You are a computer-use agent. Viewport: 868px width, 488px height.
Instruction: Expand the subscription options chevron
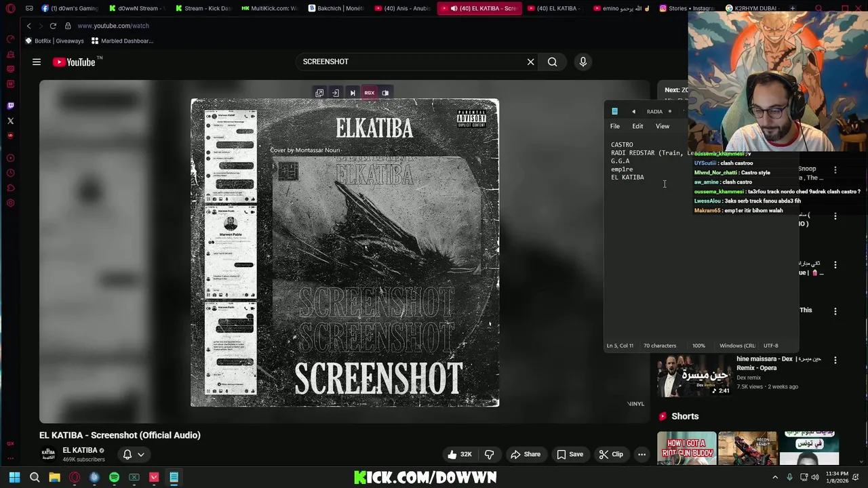141,455
